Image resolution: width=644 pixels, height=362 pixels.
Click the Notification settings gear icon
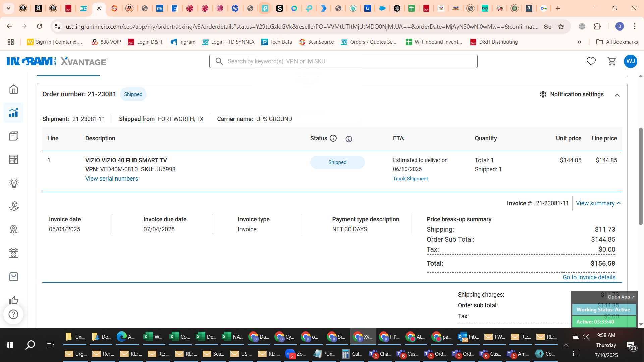(x=543, y=95)
